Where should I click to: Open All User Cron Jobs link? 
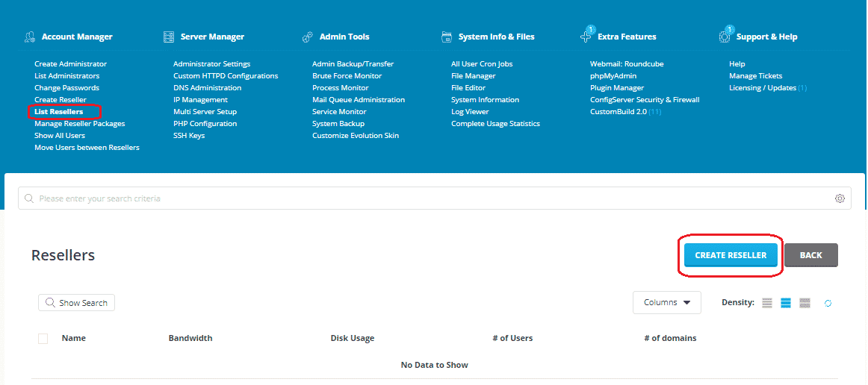(x=482, y=64)
